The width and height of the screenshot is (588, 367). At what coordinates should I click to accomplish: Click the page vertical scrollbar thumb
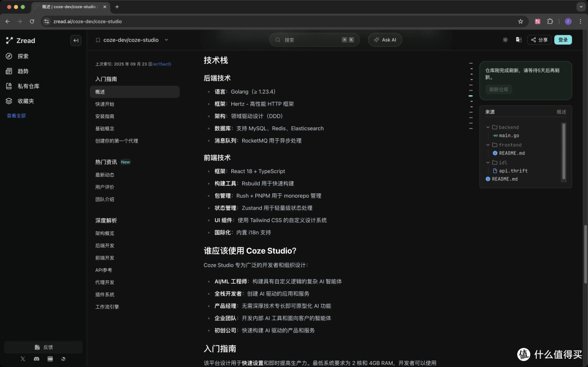585,254
